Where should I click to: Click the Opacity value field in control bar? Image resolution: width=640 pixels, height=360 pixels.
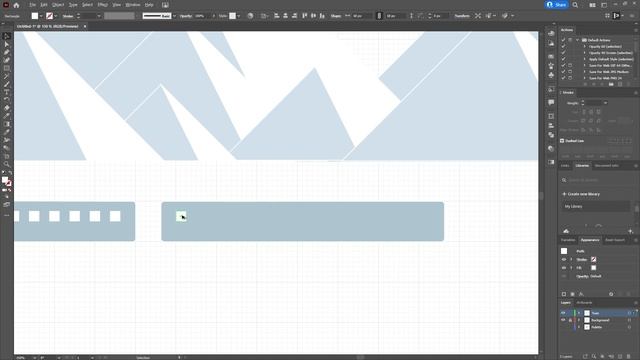(x=201, y=16)
